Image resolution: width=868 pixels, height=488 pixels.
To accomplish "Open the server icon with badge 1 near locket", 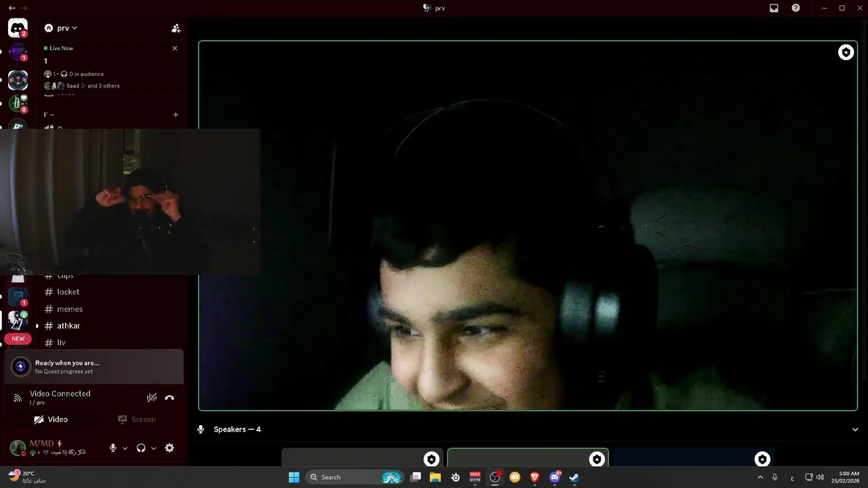I will (x=18, y=297).
